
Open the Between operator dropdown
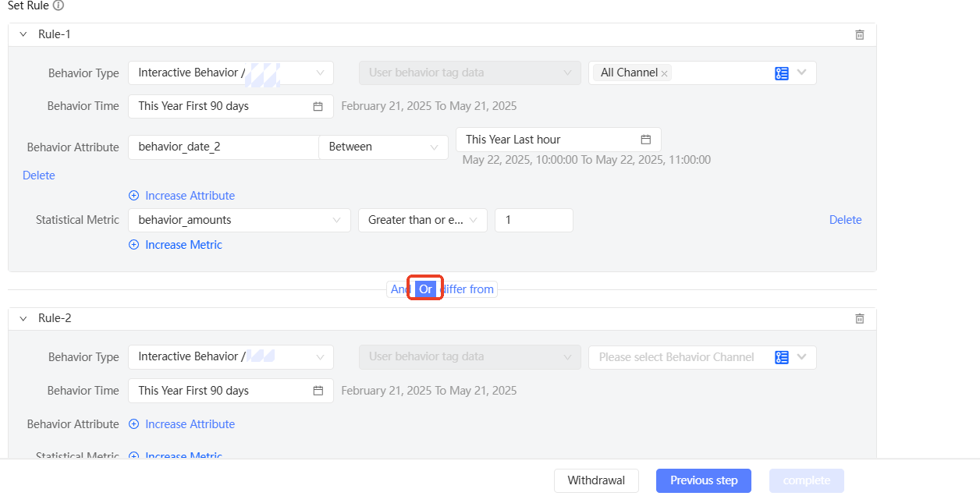coord(383,147)
